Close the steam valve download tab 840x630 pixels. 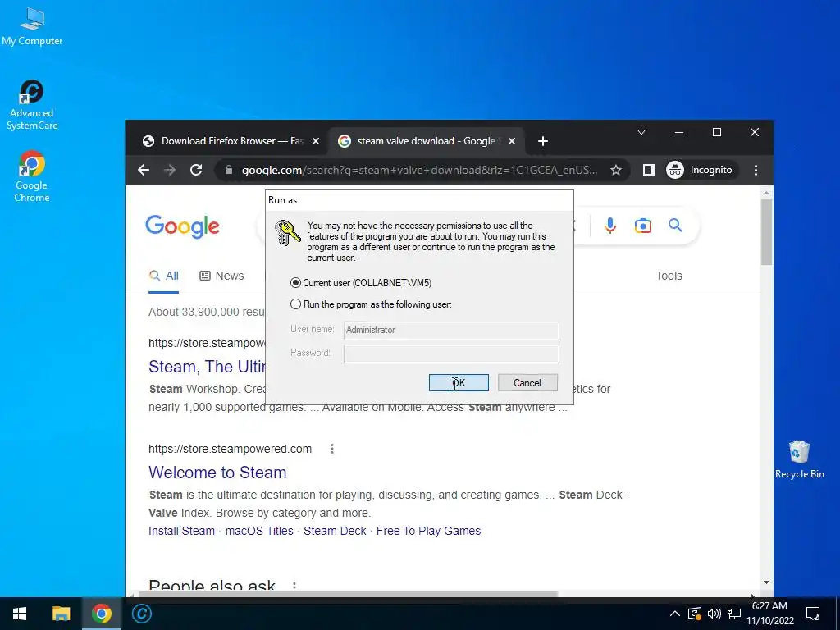coord(512,141)
